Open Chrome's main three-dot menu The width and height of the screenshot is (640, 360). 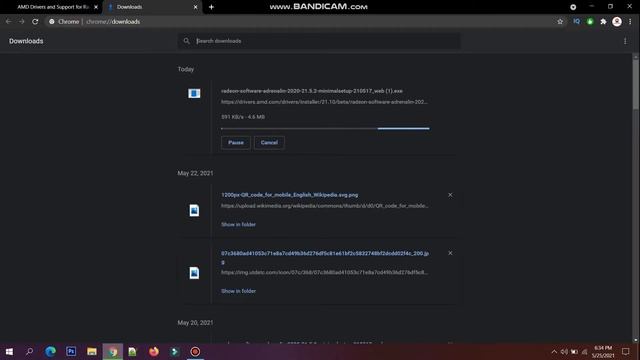pos(630,21)
